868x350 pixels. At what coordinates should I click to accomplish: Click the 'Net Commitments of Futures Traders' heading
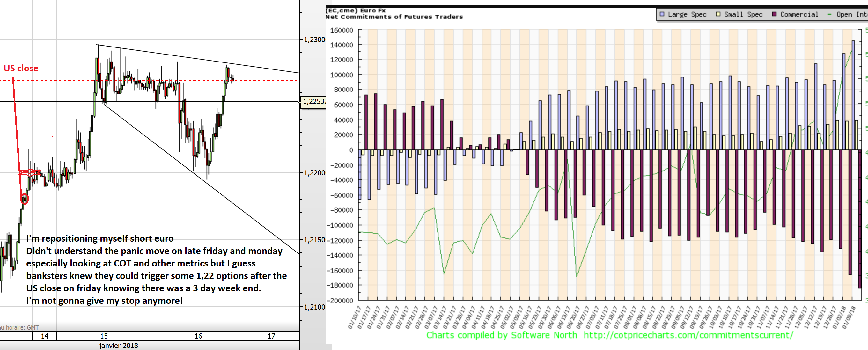(x=394, y=17)
